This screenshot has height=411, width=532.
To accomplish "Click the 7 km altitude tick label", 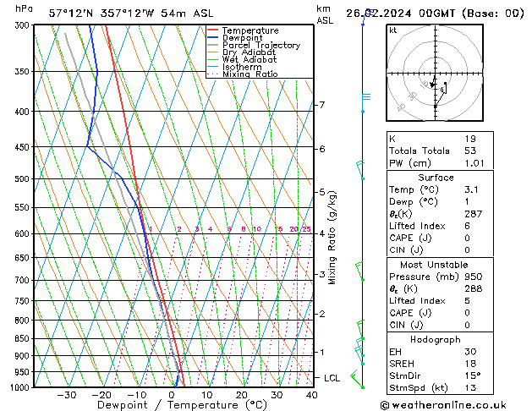I will pyautogui.click(x=322, y=105).
